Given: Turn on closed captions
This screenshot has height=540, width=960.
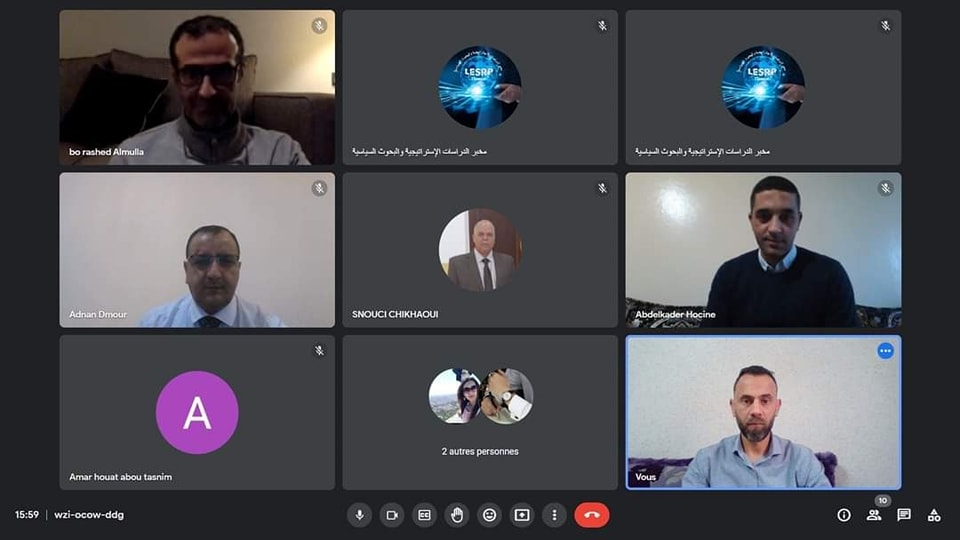Looking at the screenshot, I should pos(424,515).
